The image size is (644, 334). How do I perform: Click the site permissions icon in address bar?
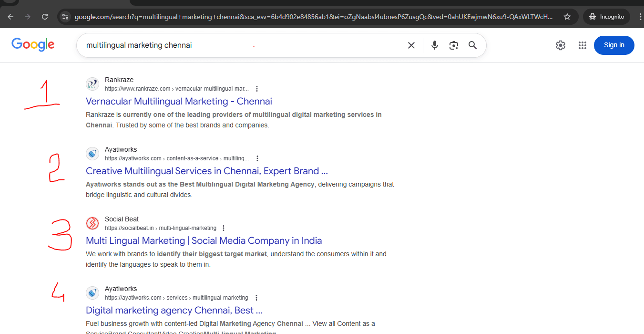pos(64,16)
